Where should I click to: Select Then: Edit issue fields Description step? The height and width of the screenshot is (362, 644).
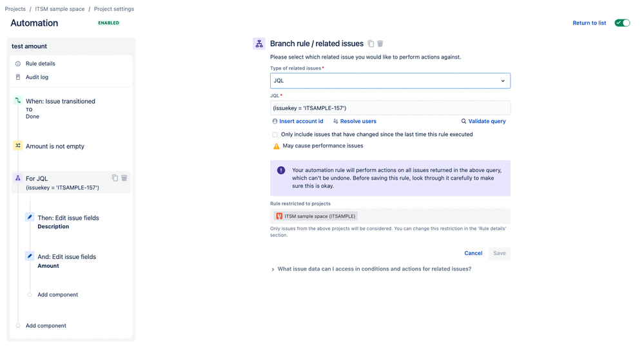point(68,222)
